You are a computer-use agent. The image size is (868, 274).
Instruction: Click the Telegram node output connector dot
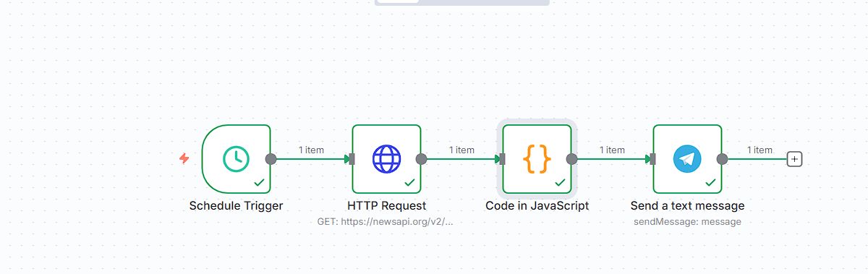click(722, 159)
